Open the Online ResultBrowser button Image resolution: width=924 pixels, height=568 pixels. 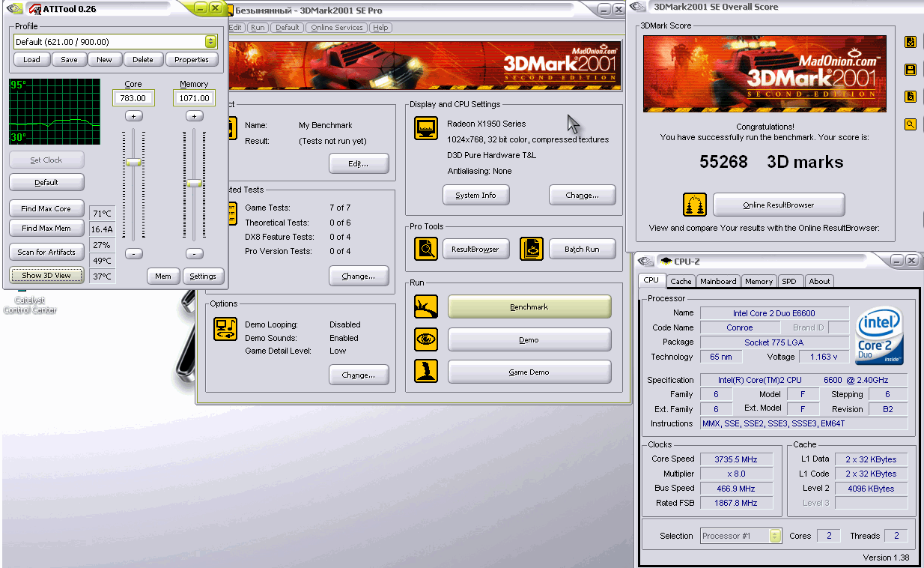coord(779,205)
